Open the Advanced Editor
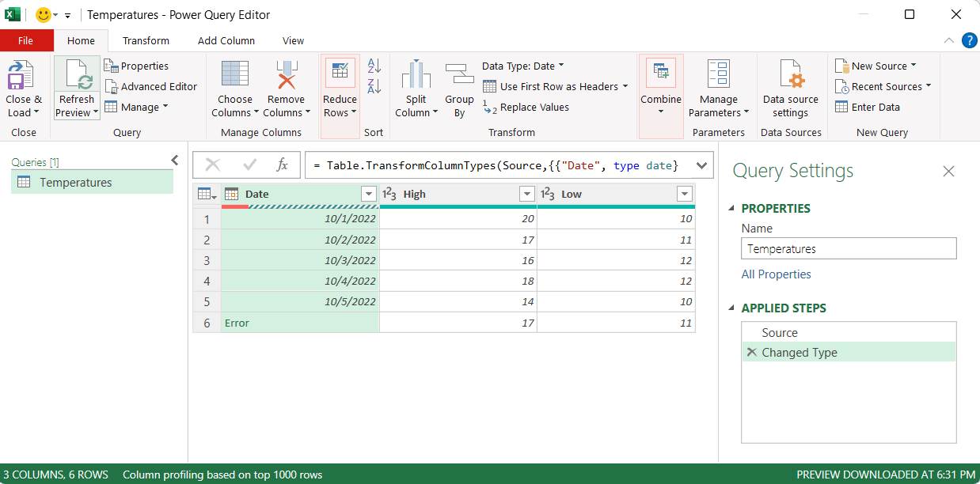 pos(151,86)
